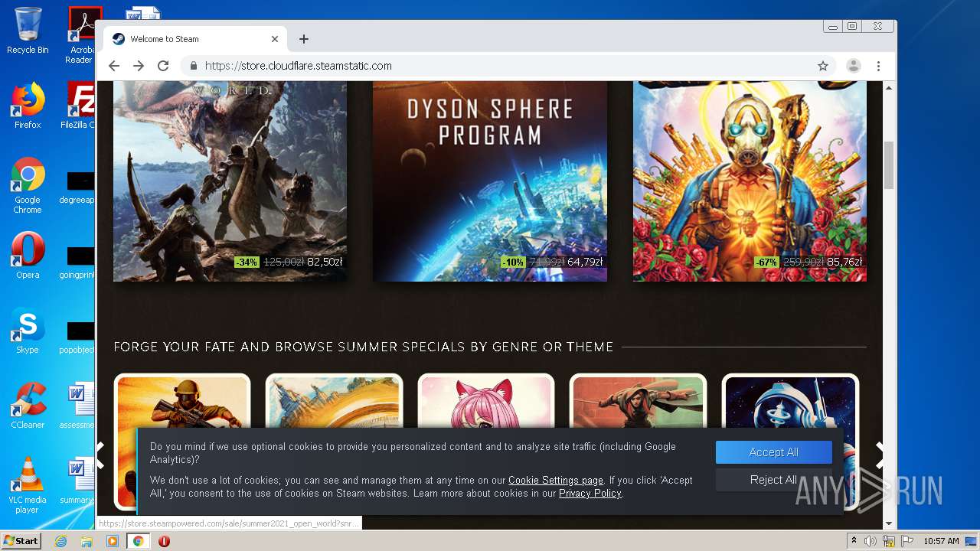This screenshot has width=980, height=551.
Task: Click the genre carousel right arrow
Action: pos(880,455)
